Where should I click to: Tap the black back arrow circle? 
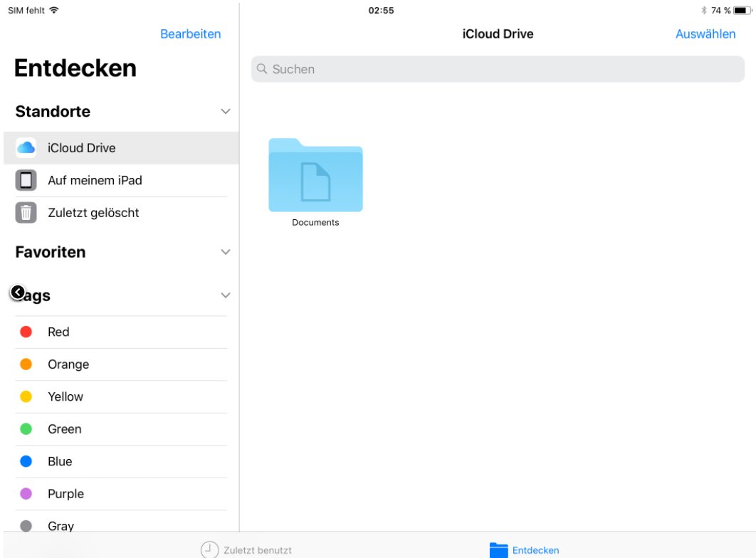pos(18,292)
